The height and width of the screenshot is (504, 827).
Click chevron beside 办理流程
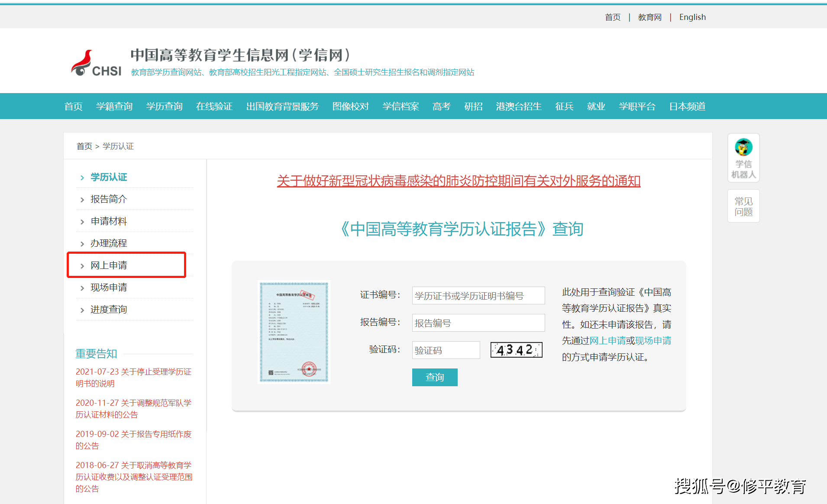point(82,244)
